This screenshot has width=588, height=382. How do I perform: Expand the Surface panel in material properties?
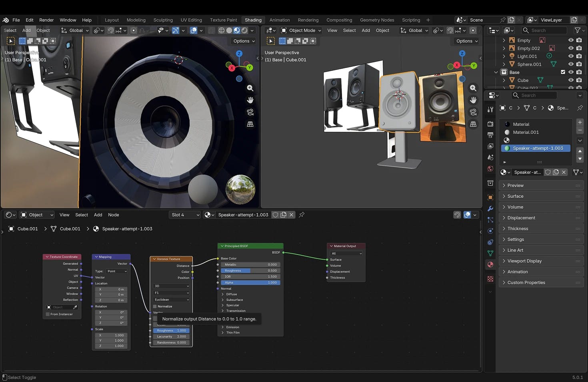coord(515,196)
